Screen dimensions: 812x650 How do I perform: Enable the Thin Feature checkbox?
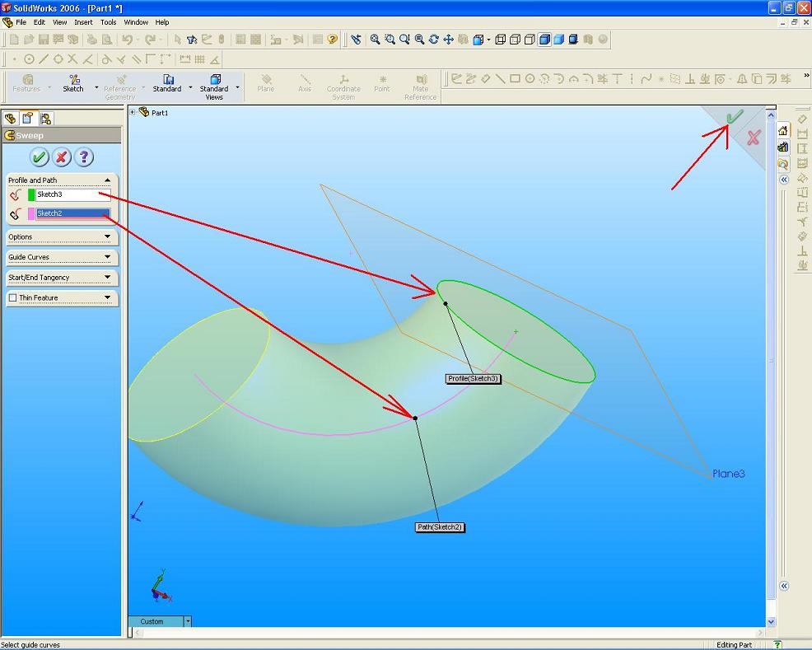(x=11, y=297)
